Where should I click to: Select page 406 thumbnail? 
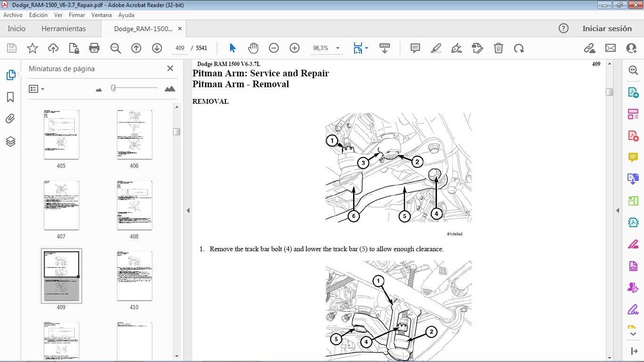(x=134, y=135)
